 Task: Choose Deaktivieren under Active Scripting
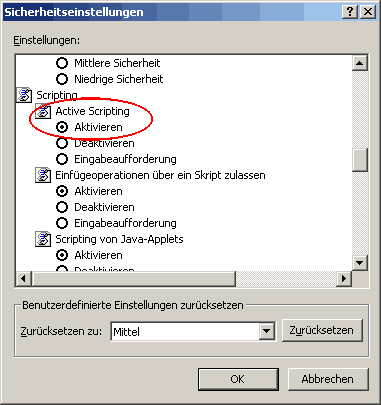click(x=62, y=143)
